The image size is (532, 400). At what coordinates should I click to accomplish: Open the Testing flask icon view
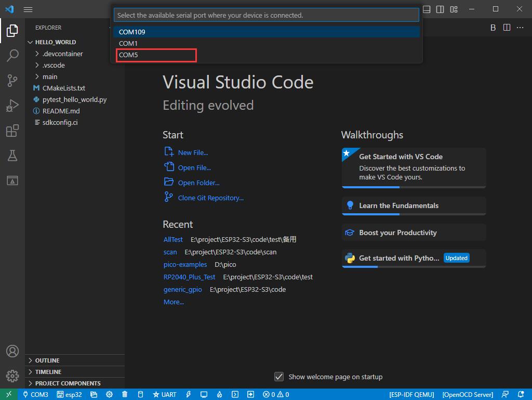(x=12, y=156)
